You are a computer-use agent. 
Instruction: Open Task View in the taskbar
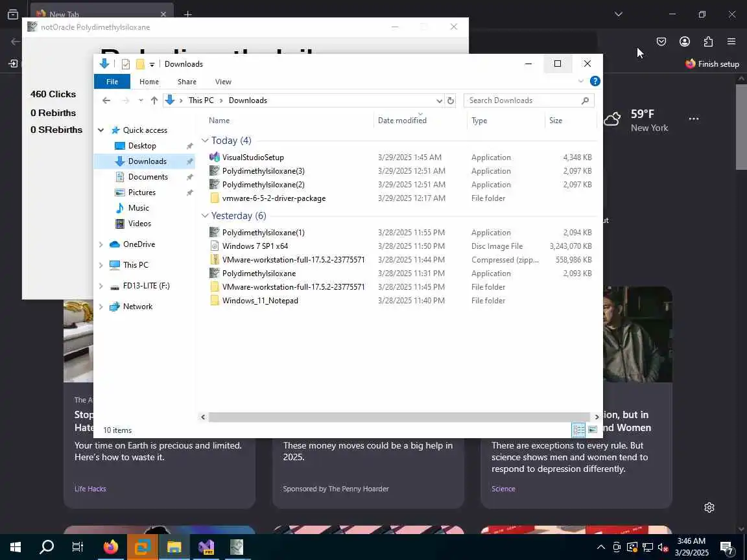78,547
